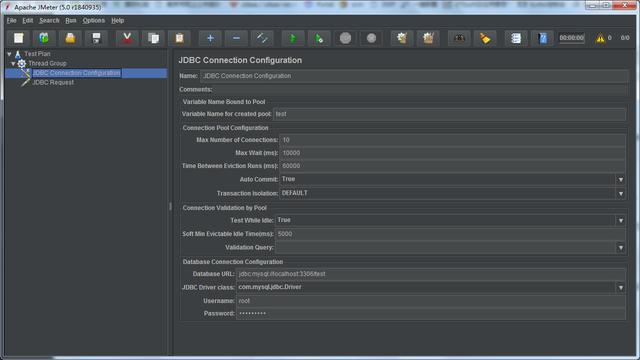Click the JDBC Request pipette icon
The height and width of the screenshot is (360, 640).
tap(25, 82)
